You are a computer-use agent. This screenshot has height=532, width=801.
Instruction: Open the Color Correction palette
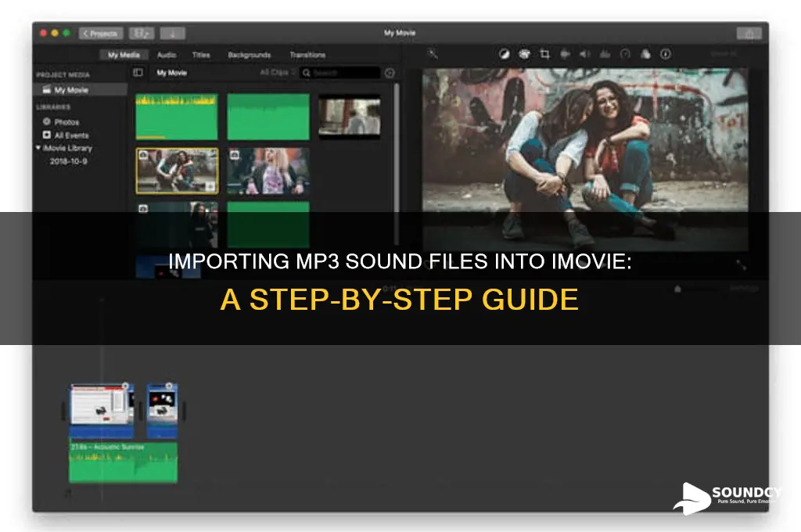pyautogui.click(x=524, y=54)
